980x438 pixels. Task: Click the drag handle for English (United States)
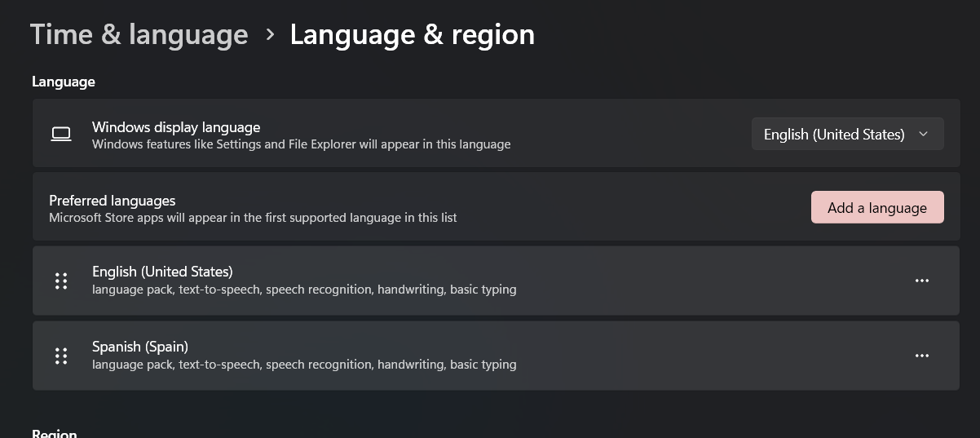coord(61,281)
